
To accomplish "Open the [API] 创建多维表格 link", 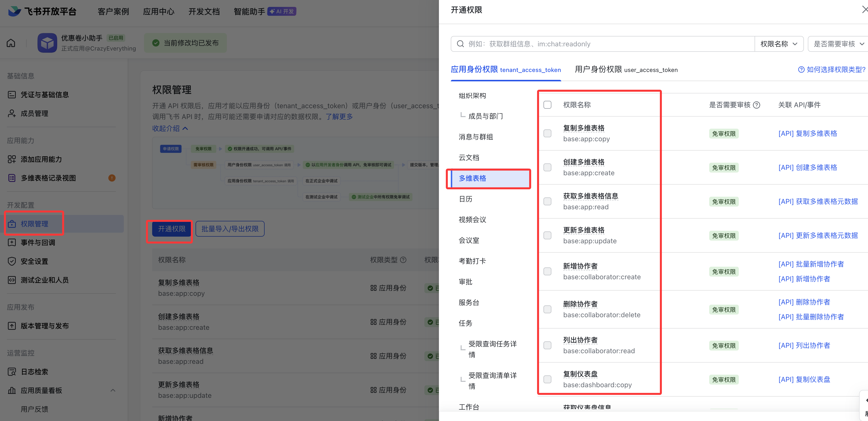I will click(807, 167).
